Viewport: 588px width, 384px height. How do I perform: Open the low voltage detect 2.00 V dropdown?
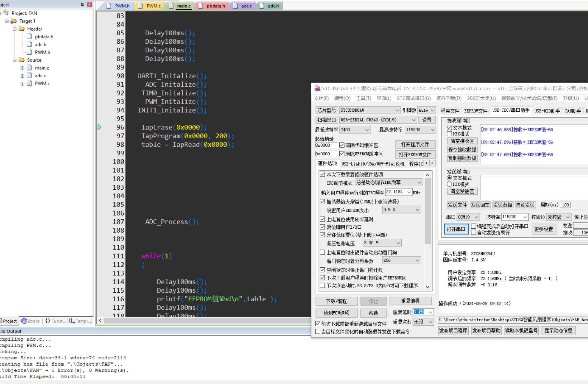pos(382,243)
